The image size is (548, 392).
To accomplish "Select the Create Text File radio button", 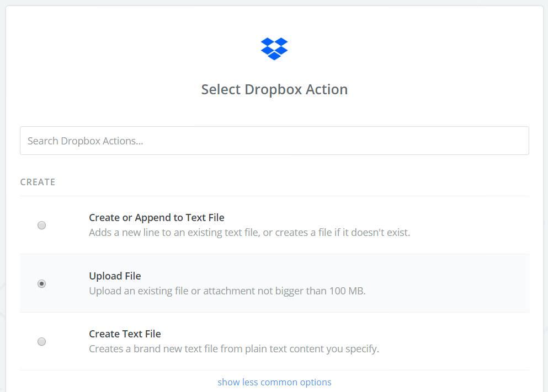I will coord(41,341).
